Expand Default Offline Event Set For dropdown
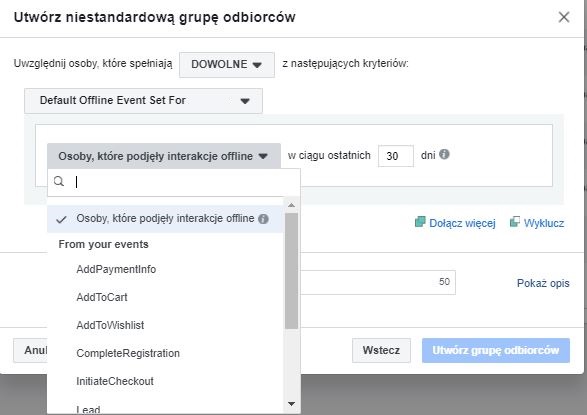Screen dimensions: 587x415 pyautogui.click(x=143, y=101)
